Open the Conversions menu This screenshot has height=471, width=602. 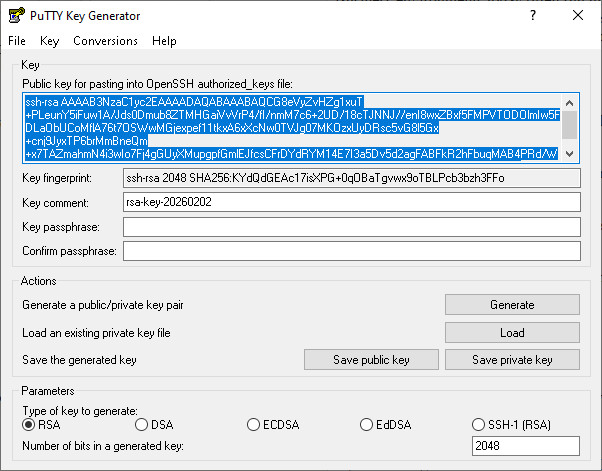(x=105, y=41)
